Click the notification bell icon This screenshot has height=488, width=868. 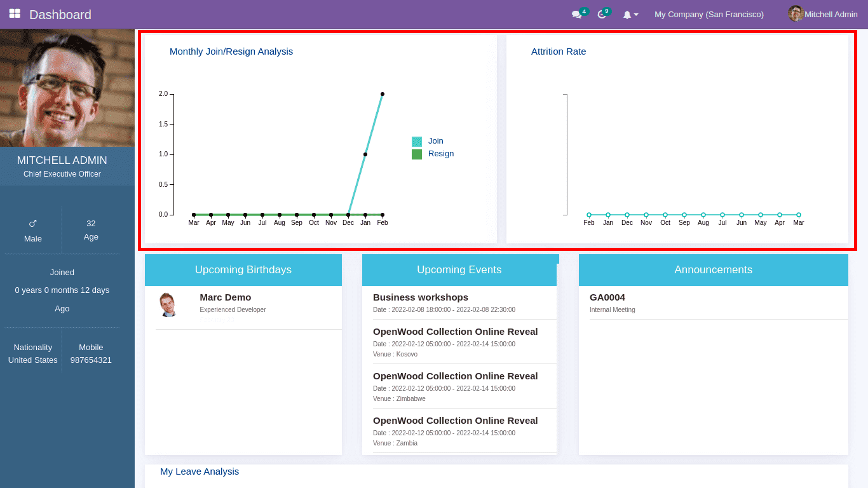click(x=628, y=14)
